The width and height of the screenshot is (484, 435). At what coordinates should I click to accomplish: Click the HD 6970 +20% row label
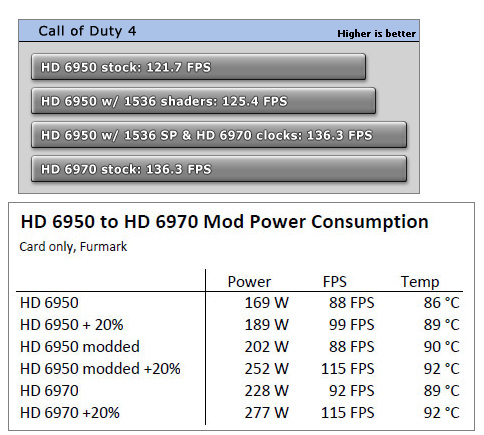[x=70, y=413]
